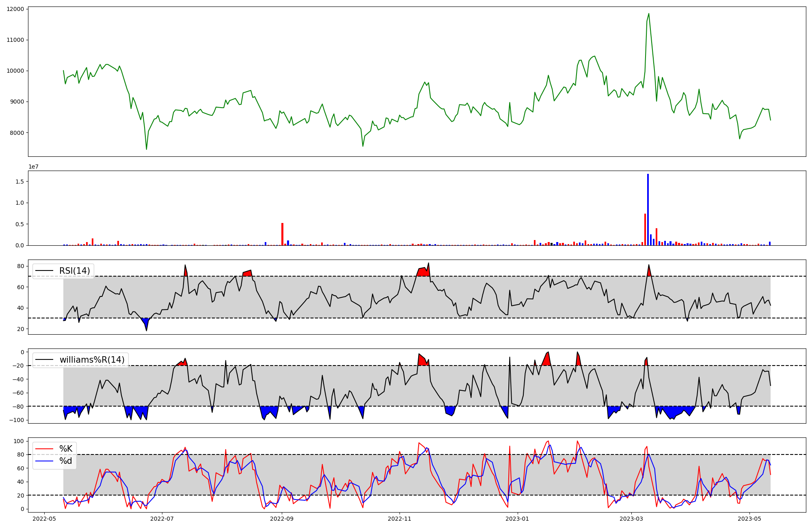Click the RSI(14) legend label
The image size is (812, 528).
pos(75,271)
